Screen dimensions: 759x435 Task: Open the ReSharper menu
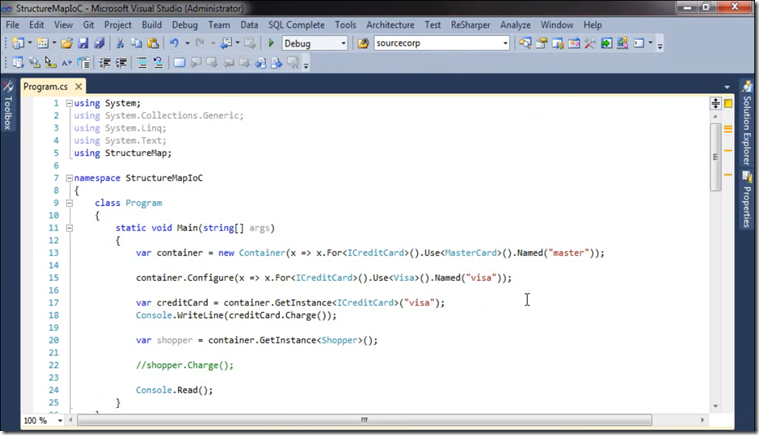click(470, 25)
